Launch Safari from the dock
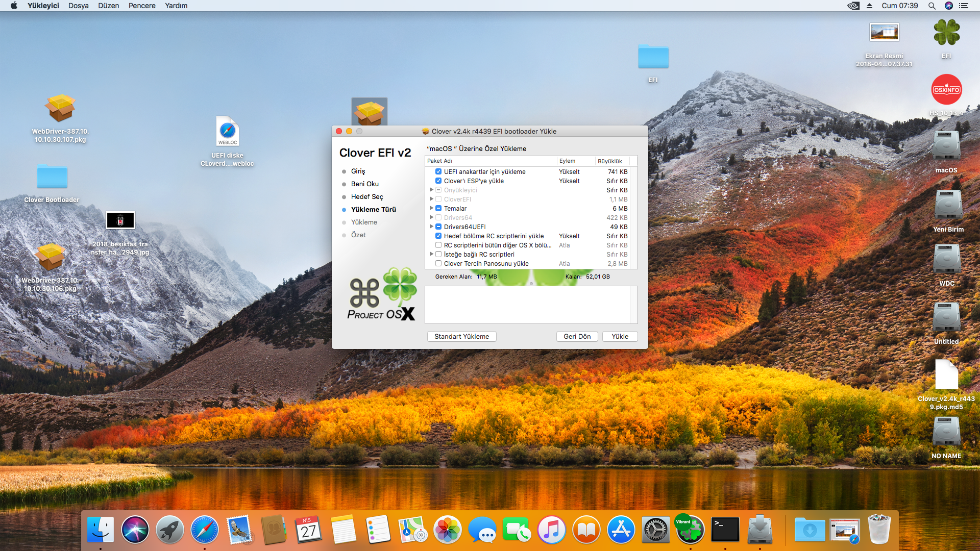 coord(205,530)
